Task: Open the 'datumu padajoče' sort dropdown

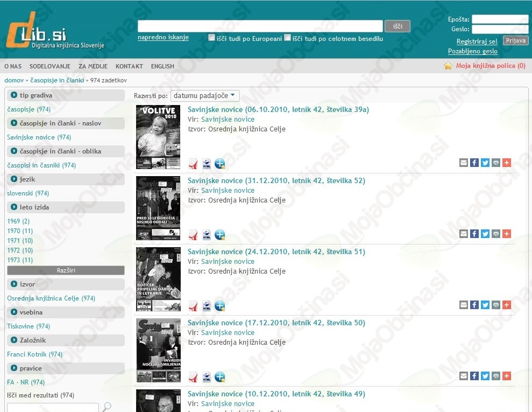Action: coord(205,96)
